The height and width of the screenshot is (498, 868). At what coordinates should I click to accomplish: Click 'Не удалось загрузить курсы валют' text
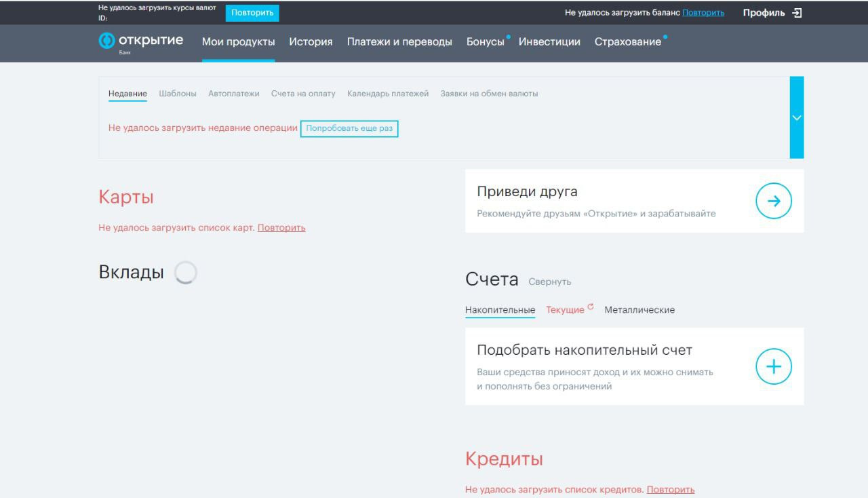(x=157, y=8)
